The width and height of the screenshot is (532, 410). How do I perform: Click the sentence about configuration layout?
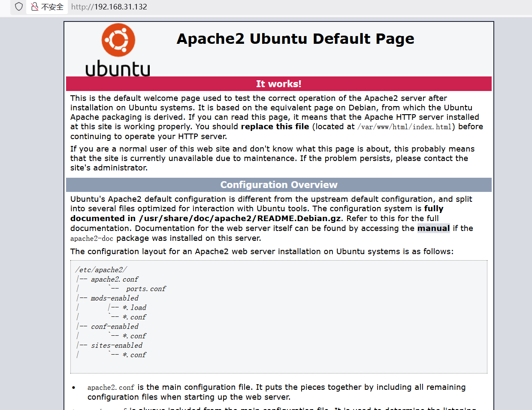click(262, 251)
